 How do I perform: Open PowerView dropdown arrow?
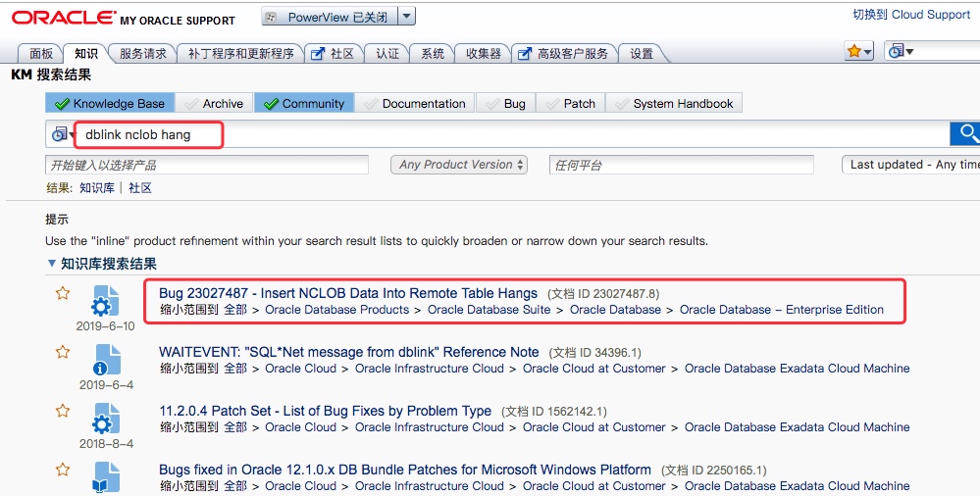(x=406, y=17)
